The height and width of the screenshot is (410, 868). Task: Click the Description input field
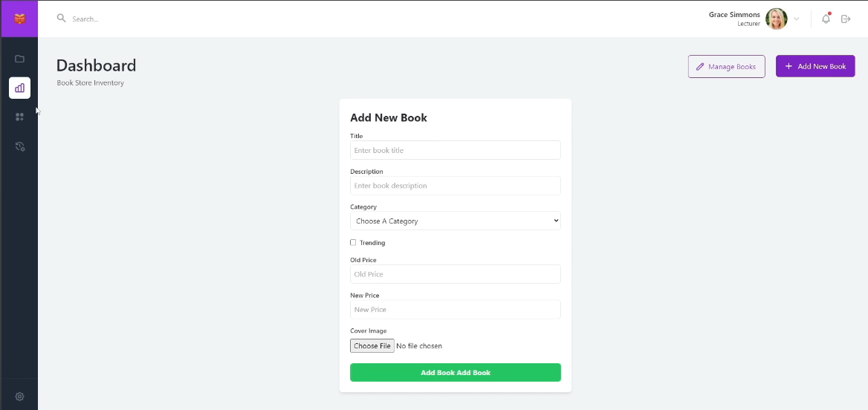pyautogui.click(x=455, y=186)
